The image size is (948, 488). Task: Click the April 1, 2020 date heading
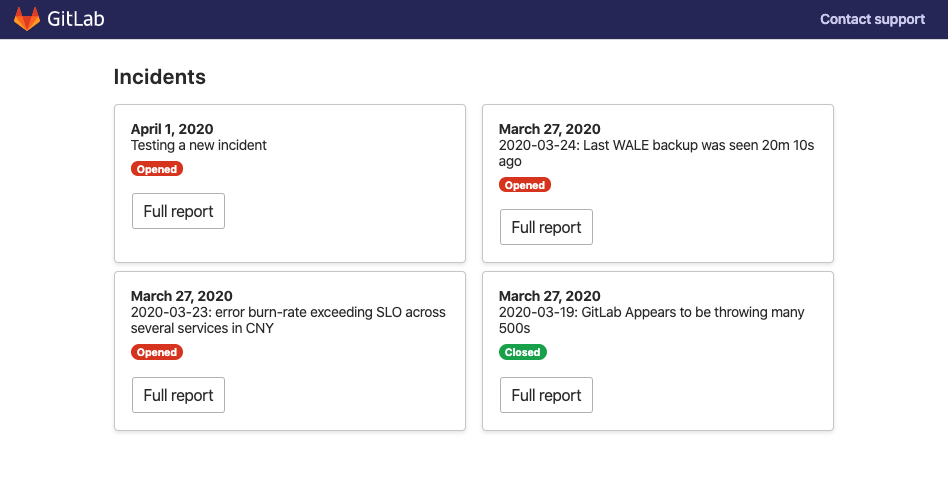tap(172, 129)
